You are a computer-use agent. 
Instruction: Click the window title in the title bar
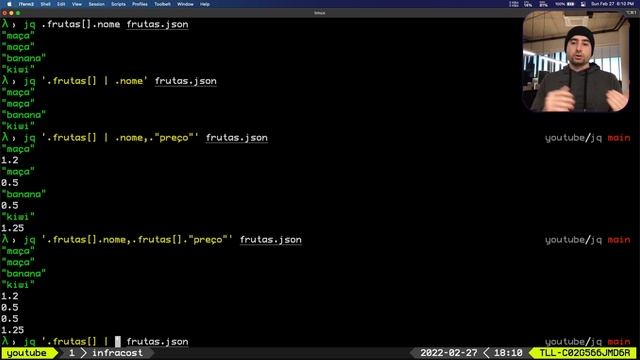pyautogui.click(x=320, y=13)
